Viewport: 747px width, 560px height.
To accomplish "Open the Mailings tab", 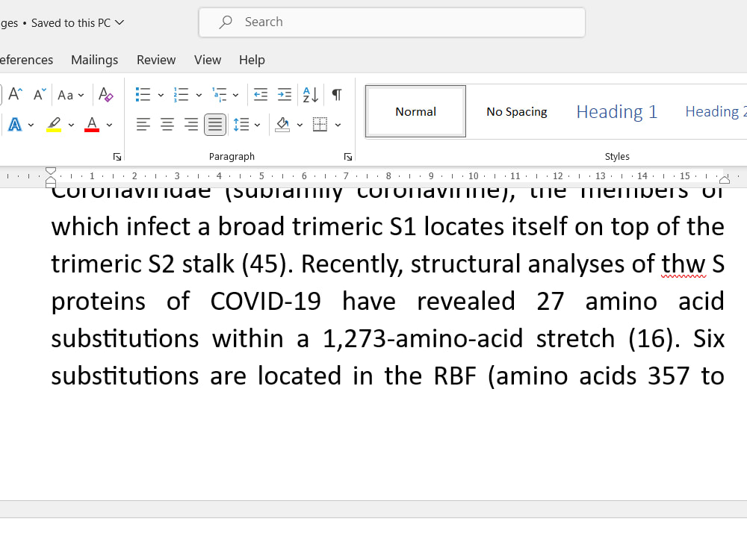I will [x=94, y=60].
